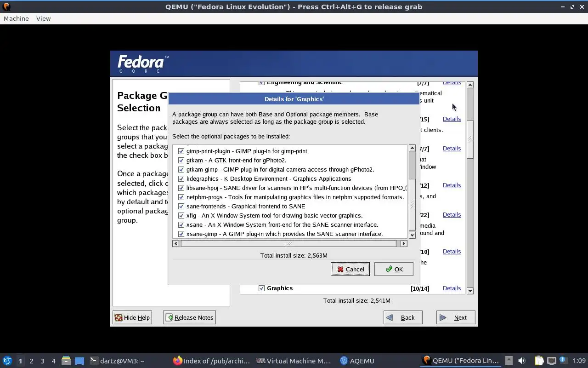Click the network tray icon
This screenshot has height=368, width=588.
(552, 361)
